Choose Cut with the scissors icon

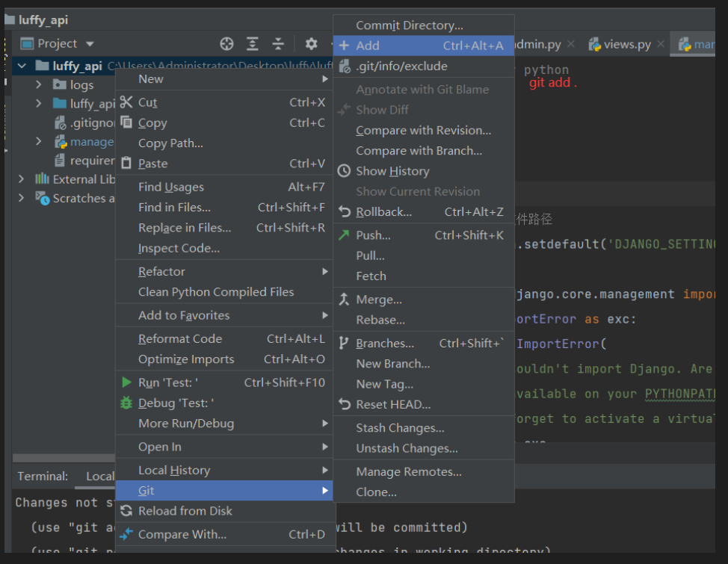(x=147, y=102)
